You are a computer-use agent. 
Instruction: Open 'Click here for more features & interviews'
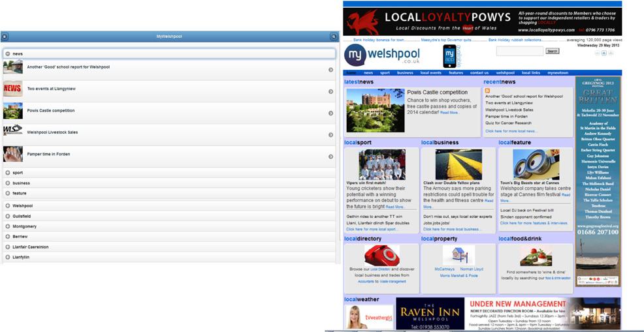(x=534, y=223)
